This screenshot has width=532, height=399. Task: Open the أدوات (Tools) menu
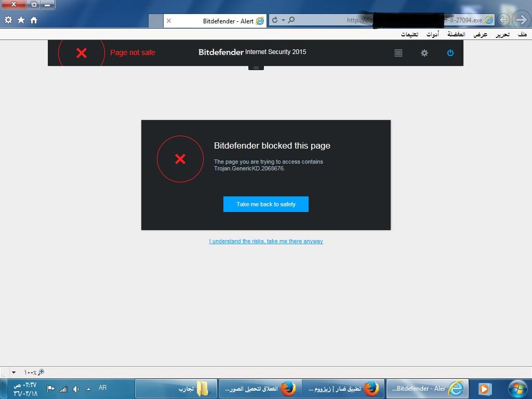pyautogui.click(x=433, y=34)
